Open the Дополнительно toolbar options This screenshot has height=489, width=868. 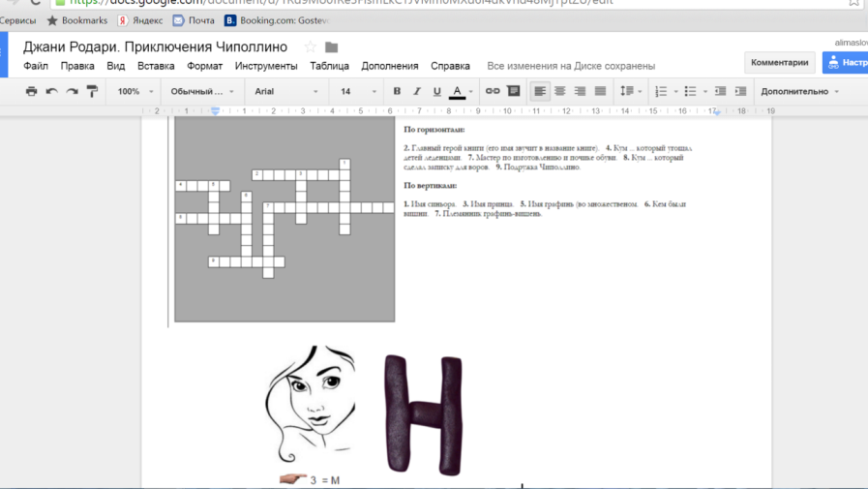point(799,91)
